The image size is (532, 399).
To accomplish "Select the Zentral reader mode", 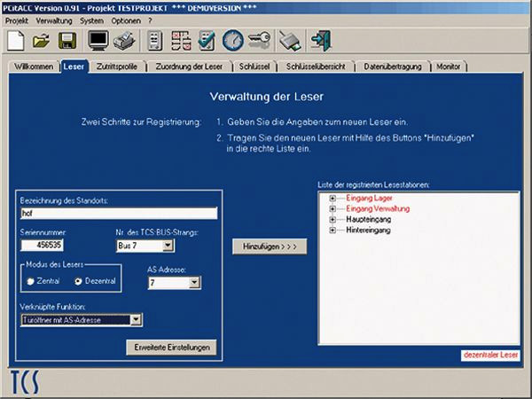I will tap(32, 281).
